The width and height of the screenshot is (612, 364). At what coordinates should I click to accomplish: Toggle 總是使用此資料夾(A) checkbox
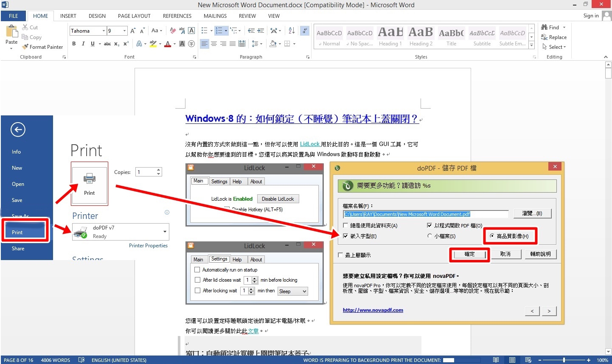[345, 226]
